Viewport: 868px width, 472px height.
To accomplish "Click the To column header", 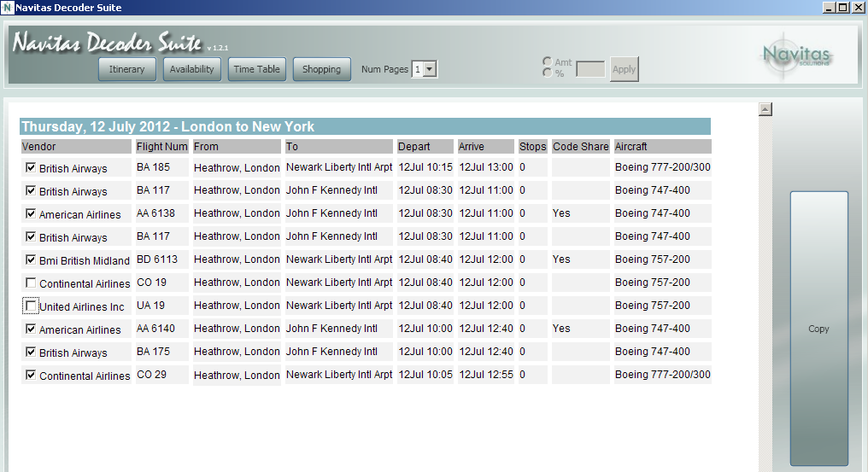I will point(339,147).
